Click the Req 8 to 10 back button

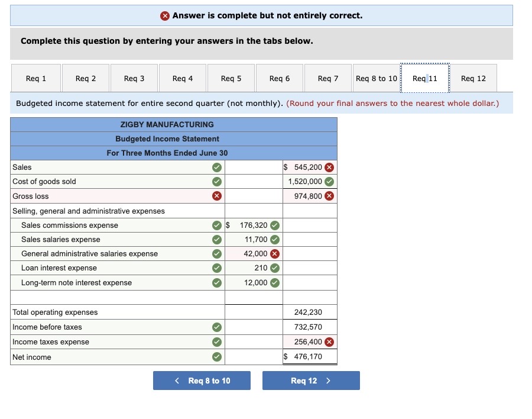click(x=202, y=381)
